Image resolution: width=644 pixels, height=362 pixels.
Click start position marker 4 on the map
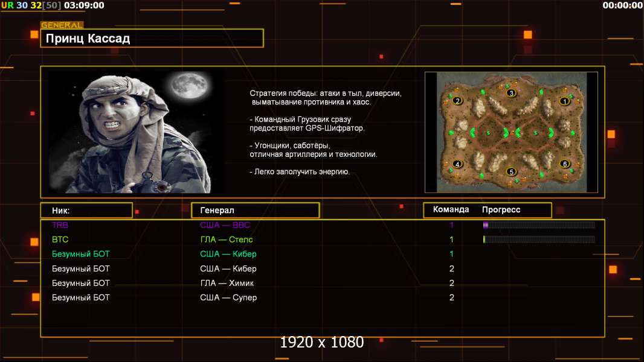click(457, 164)
